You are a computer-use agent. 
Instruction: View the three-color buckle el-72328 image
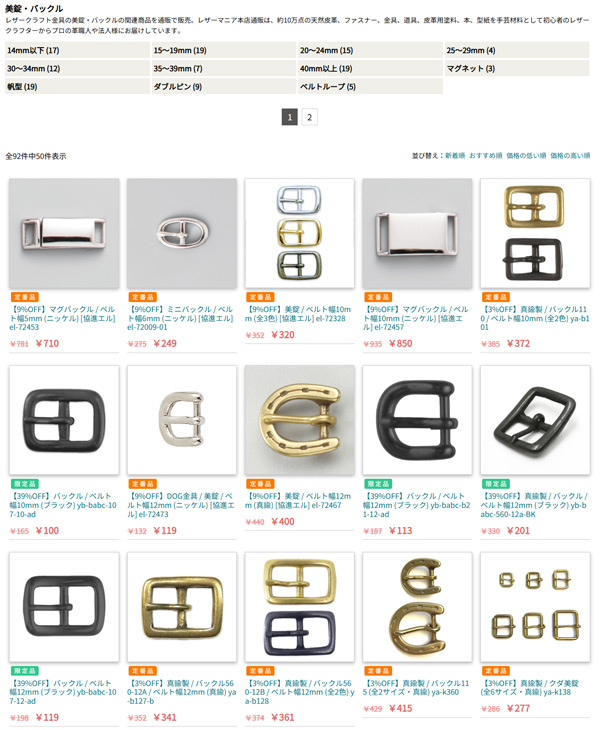[300, 233]
